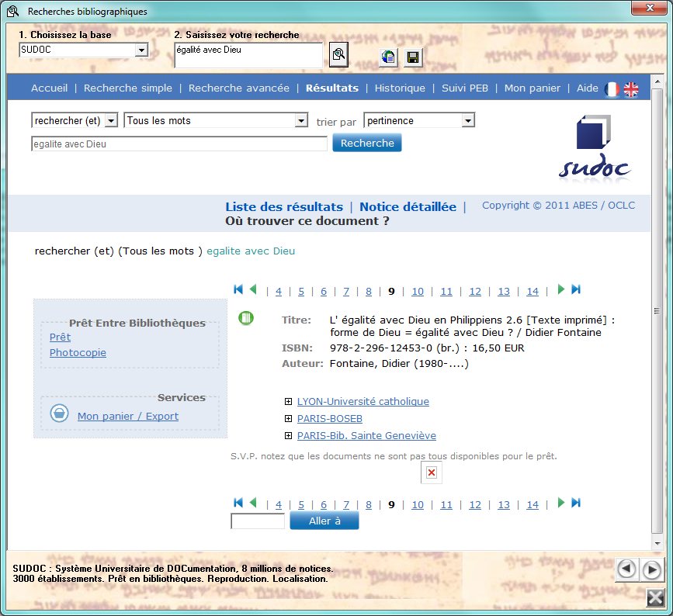Jump to first page in upper pagination bar

238,289
